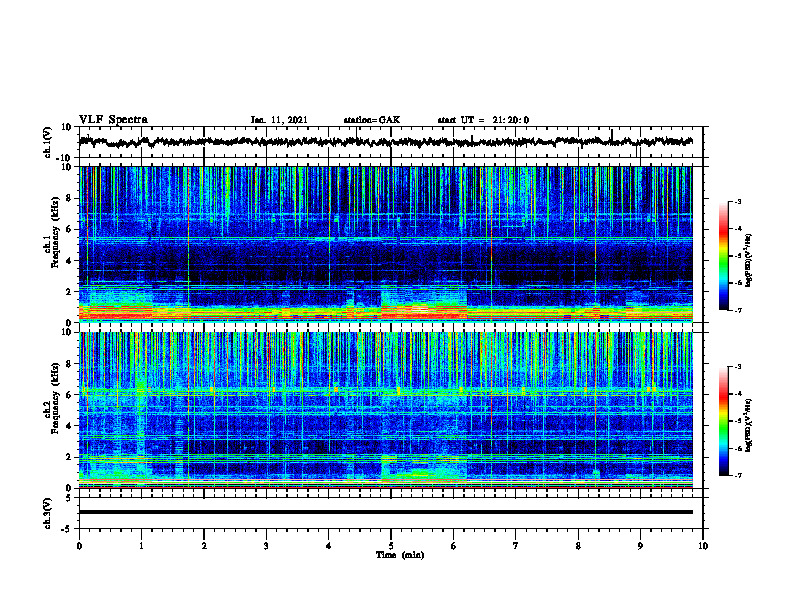The image size is (792, 612).
Task: Click the time axis tick label "1"
Action: click(141, 546)
